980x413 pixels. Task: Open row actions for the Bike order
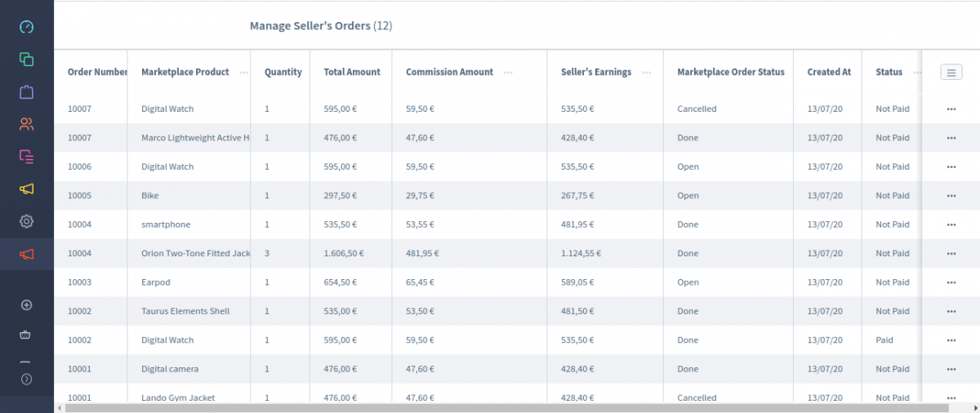pos(951,196)
